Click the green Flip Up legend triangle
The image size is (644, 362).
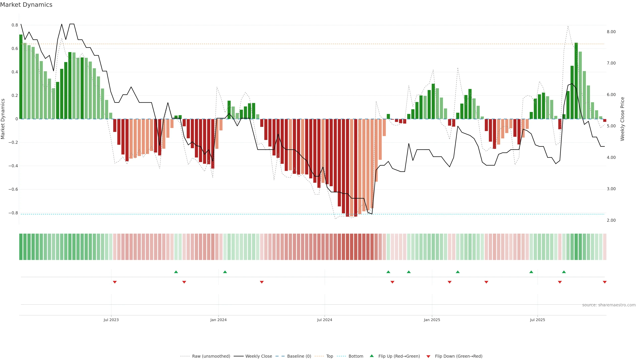372,356
